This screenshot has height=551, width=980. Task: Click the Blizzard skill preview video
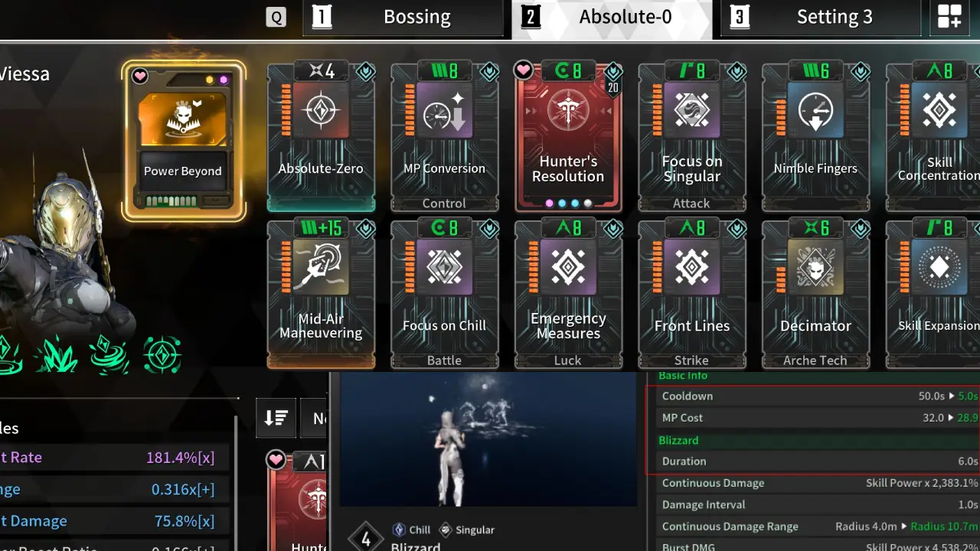(488, 439)
